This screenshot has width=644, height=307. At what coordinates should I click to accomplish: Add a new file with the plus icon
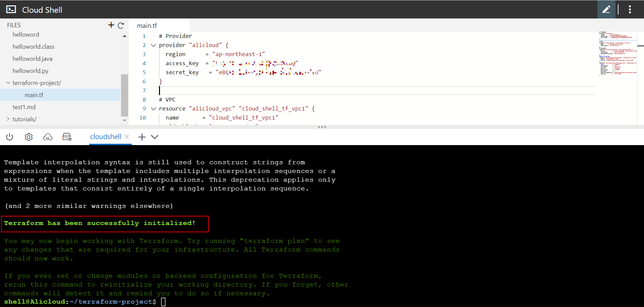pyautogui.click(x=111, y=25)
